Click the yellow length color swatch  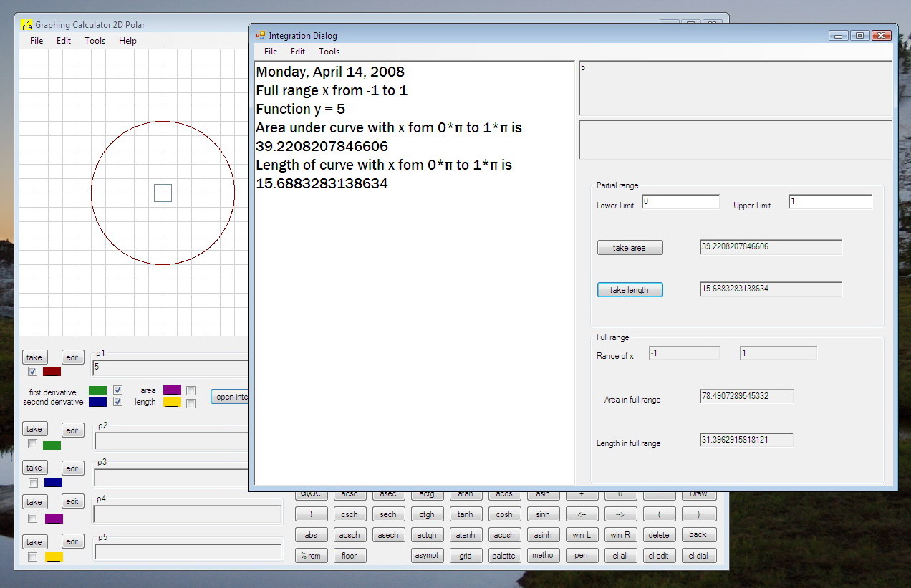click(172, 402)
